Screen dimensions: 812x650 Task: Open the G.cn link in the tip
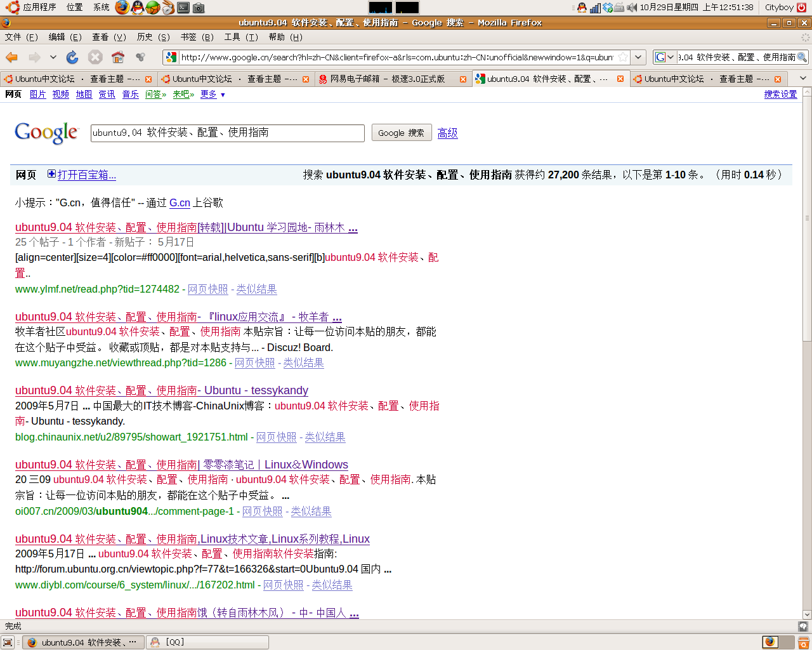click(x=180, y=202)
